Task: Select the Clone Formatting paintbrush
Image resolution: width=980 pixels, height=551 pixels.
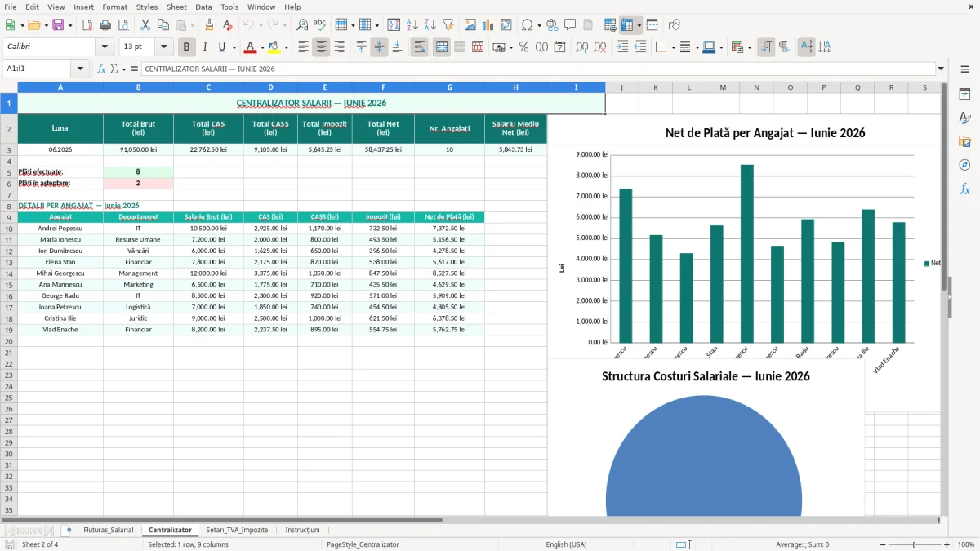Action: click(x=210, y=25)
